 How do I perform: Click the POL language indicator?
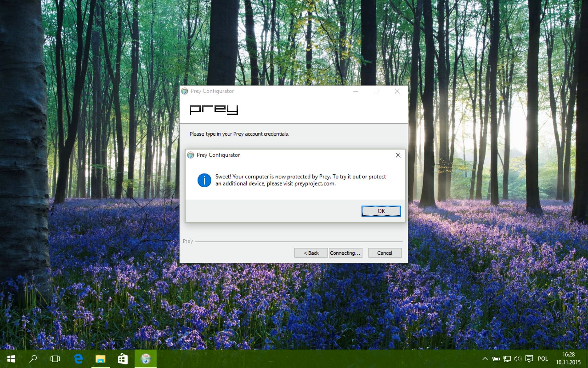543,359
